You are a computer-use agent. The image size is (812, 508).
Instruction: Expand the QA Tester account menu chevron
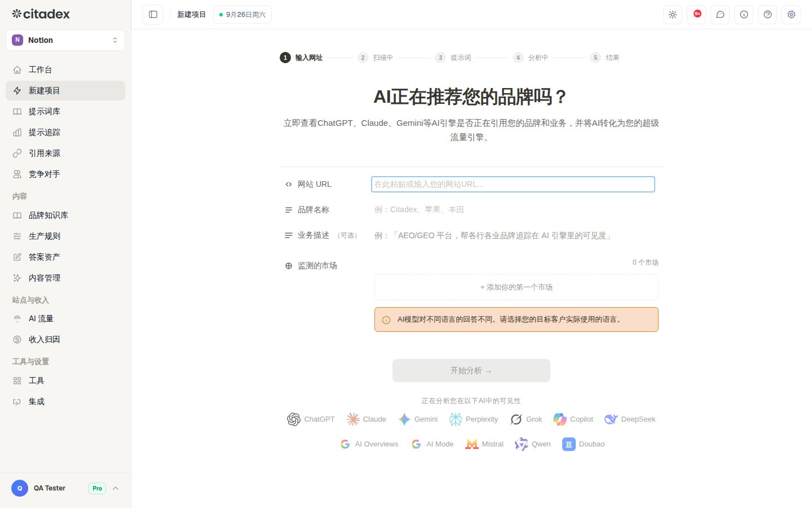click(116, 488)
